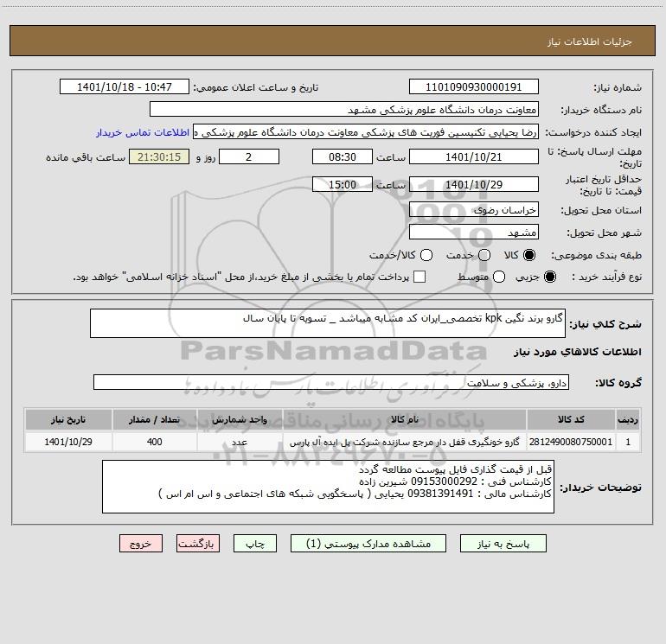Image resolution: width=666 pixels, height=644 pixels.
Task: Click the remaining days field showing 2
Action: pyautogui.click(x=249, y=156)
